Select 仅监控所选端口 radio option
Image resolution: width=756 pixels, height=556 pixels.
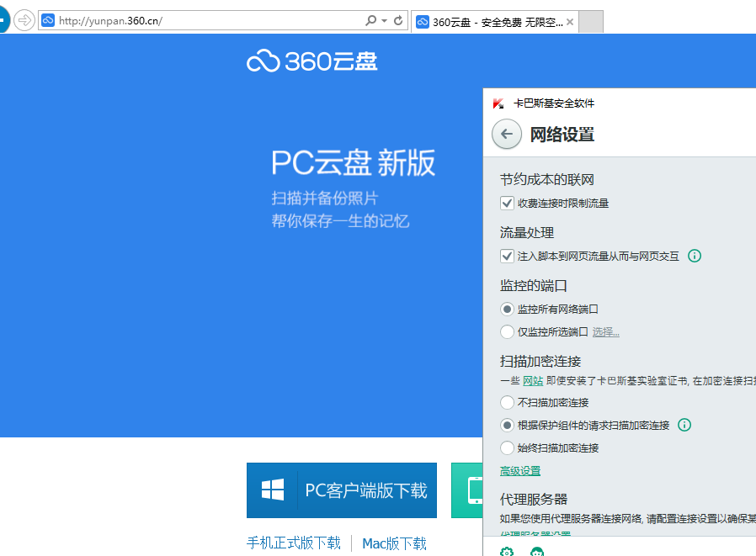[x=507, y=331]
